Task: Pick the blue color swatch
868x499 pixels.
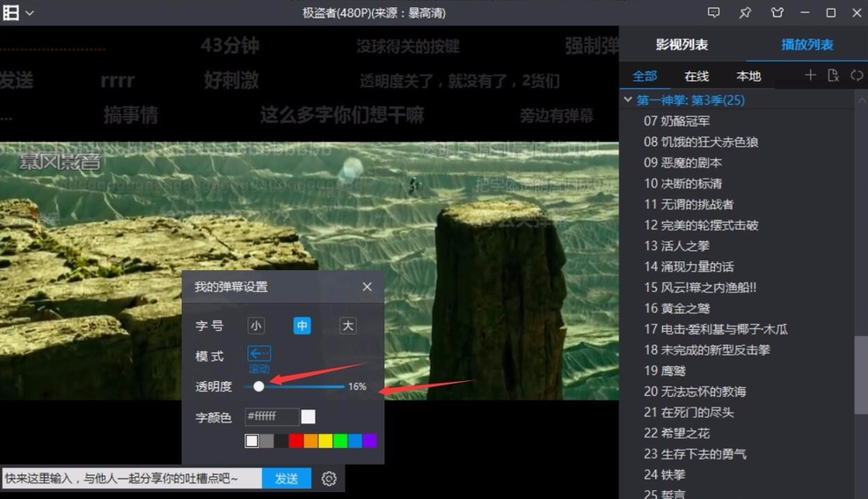Action: tap(355, 441)
